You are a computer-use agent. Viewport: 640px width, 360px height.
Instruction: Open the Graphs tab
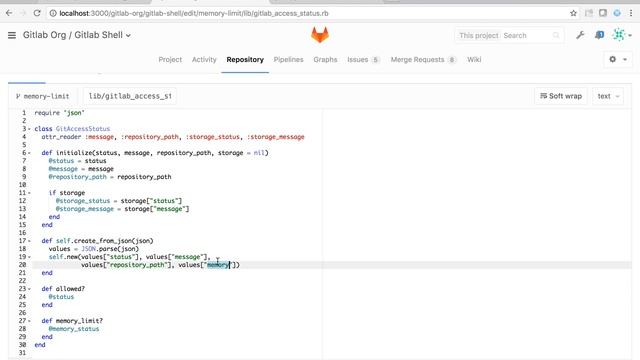[x=325, y=60]
